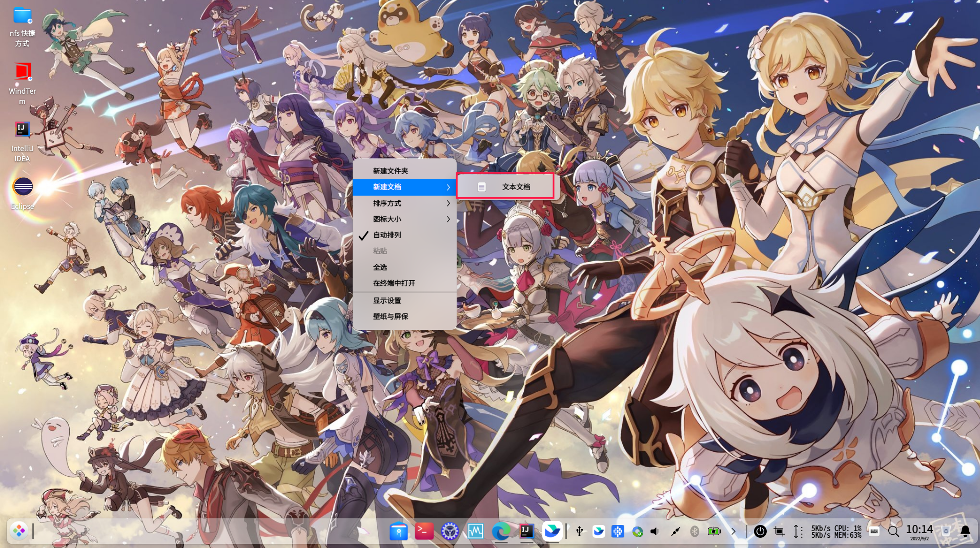The image size is (980, 548).
Task: Launch Microsoft Edge from the dock
Action: coord(501,531)
